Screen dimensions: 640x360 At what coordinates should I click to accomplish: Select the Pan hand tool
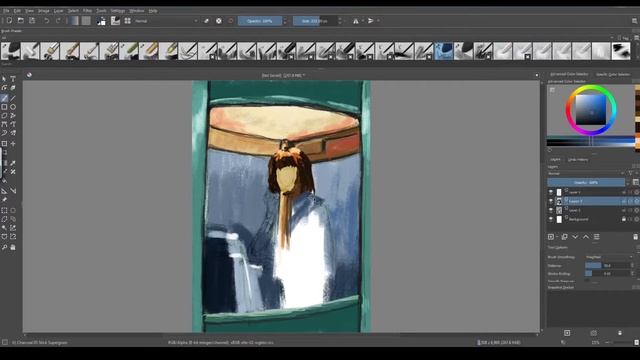pos(13,247)
